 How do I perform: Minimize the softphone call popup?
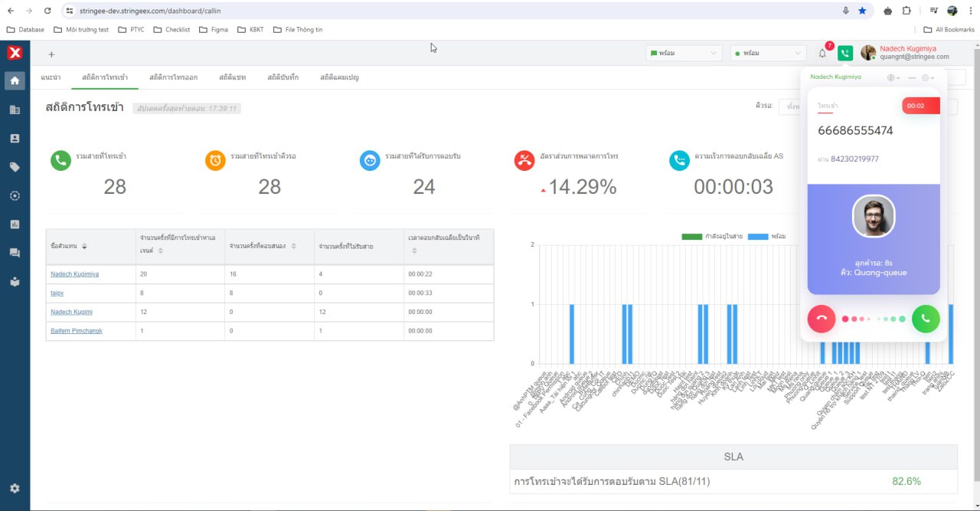point(912,77)
